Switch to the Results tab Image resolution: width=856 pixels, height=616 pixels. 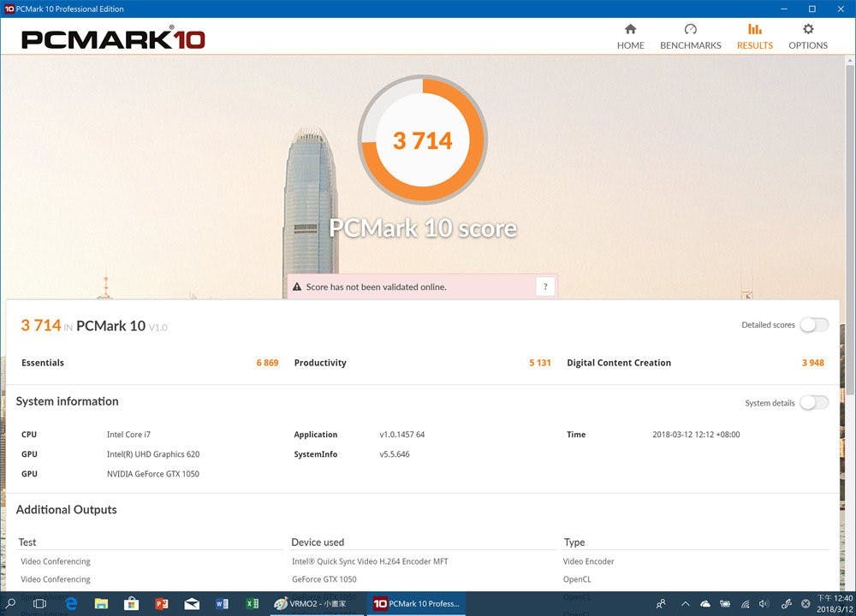point(755,37)
